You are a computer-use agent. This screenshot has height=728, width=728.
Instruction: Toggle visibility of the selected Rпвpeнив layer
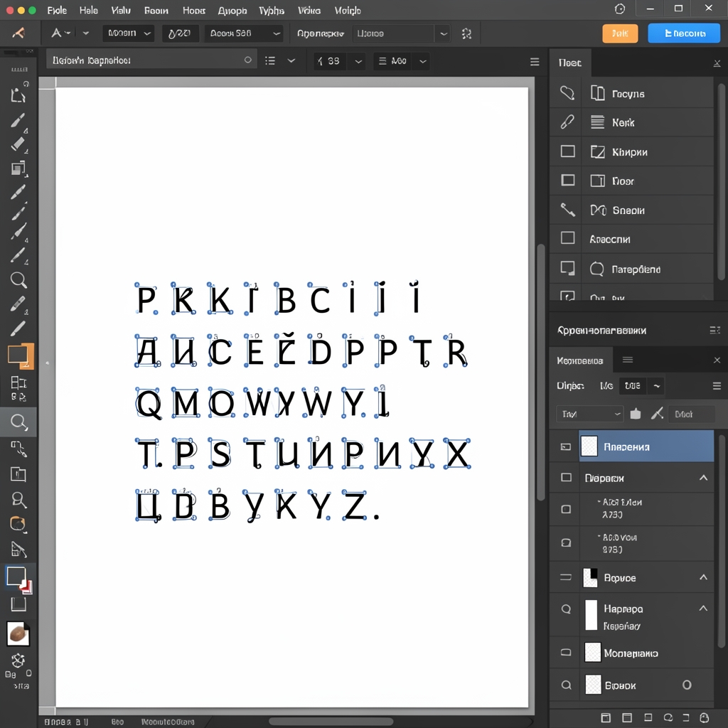click(x=565, y=446)
